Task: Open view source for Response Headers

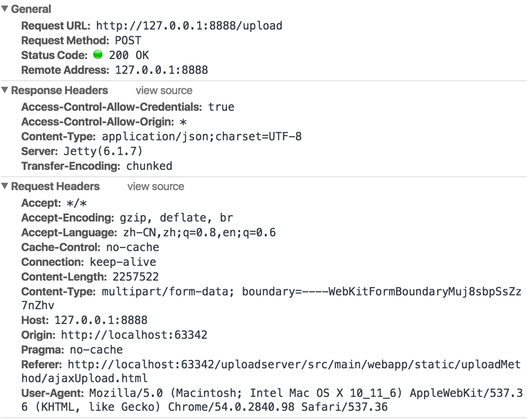Action: 164,90
